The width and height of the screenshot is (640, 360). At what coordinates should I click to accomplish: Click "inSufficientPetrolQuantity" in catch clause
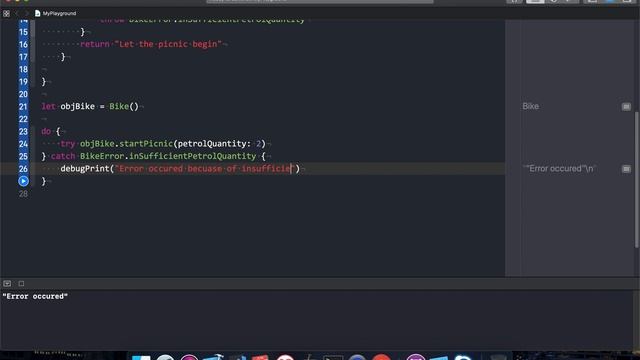(x=193, y=156)
